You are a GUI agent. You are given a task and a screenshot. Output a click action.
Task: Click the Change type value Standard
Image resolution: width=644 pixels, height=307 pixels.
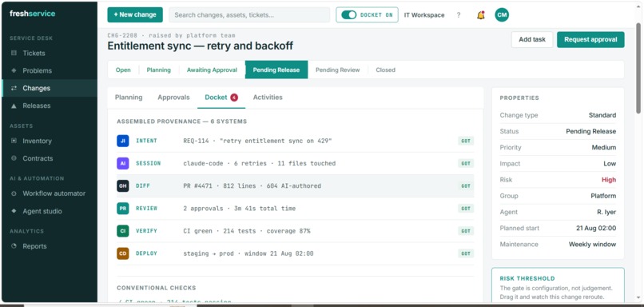pyautogui.click(x=602, y=115)
